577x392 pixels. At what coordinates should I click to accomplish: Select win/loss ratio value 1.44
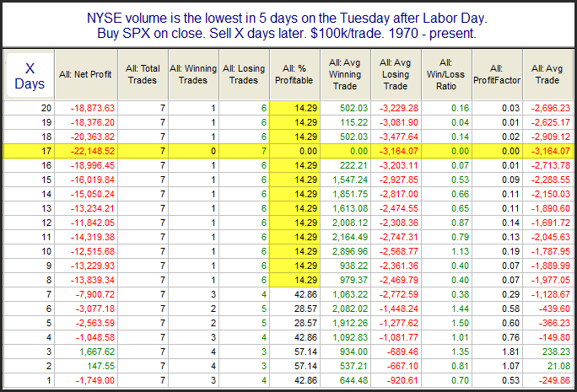click(x=461, y=309)
